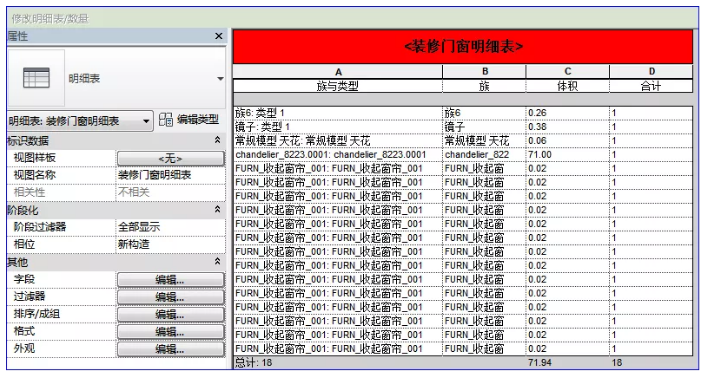Close the 属性 properties panel
This screenshot has width=709, height=376.
(x=219, y=36)
